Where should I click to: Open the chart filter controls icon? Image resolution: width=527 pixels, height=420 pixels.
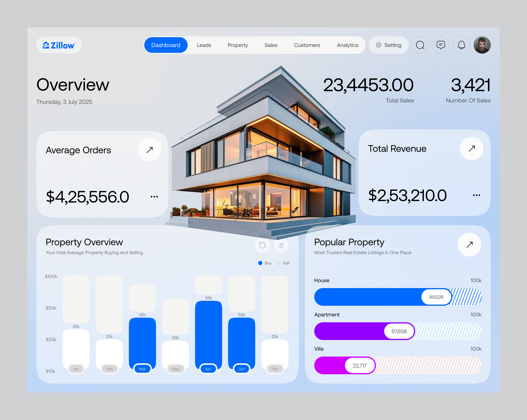281,245
